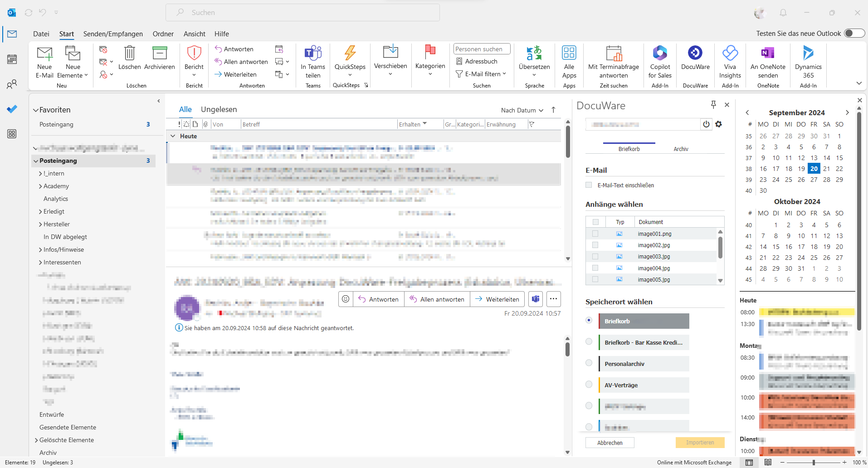Pin the DocuWare pane
This screenshot has height=468, width=868.
(x=713, y=105)
